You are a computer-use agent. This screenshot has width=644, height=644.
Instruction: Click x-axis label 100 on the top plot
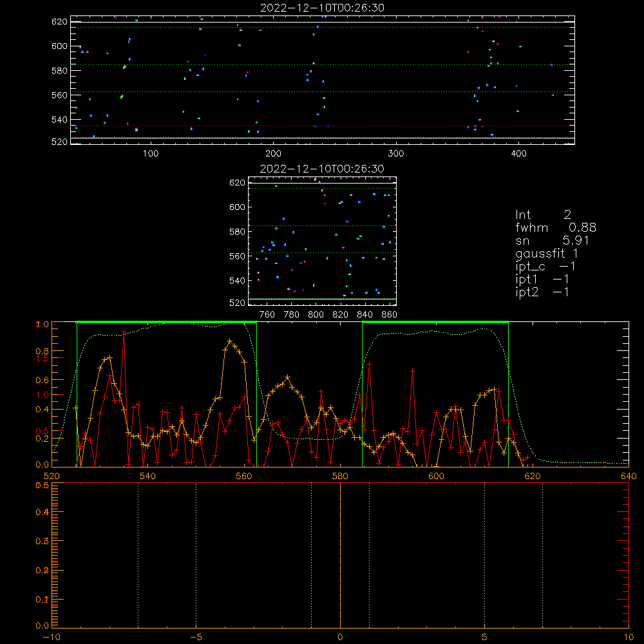coord(151,154)
